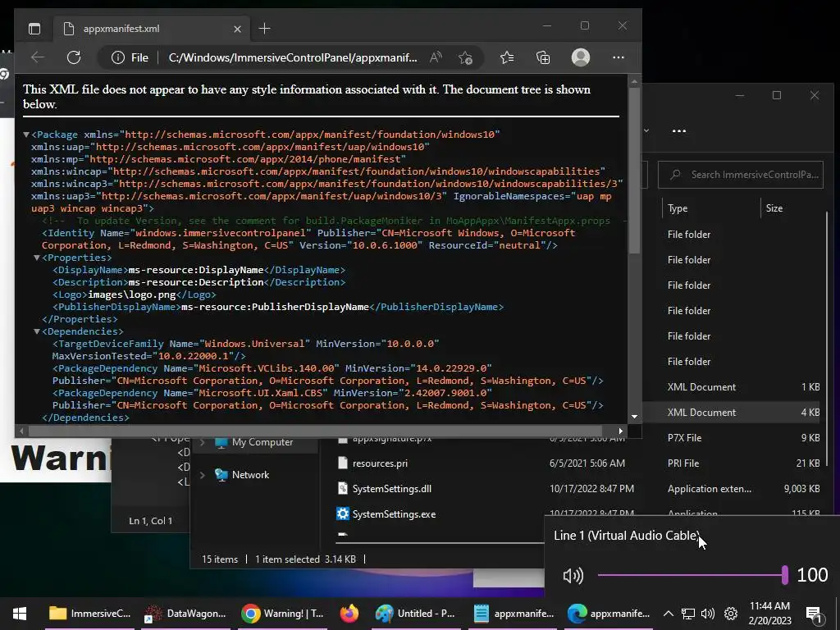
Task: Collapse the Properties XML node
Action: (37, 258)
